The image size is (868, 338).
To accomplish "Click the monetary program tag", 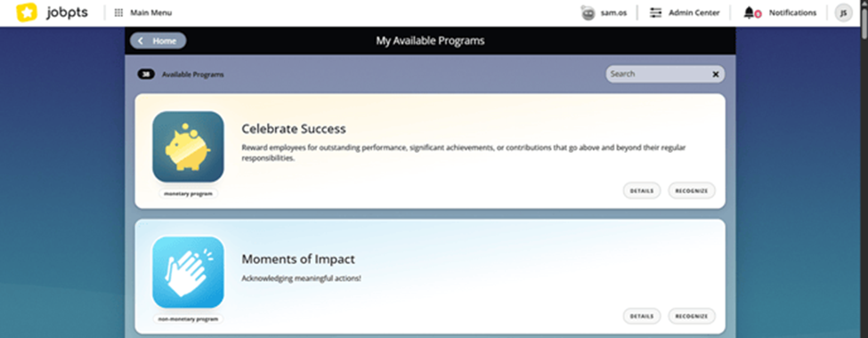I will click(x=188, y=194).
